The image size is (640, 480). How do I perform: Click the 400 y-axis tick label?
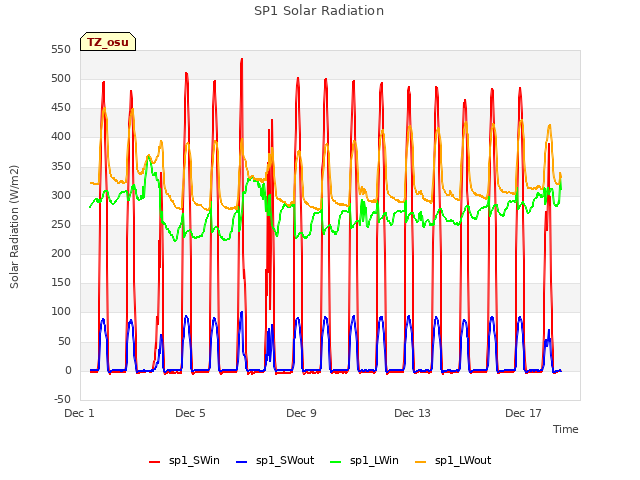pyautogui.click(x=61, y=137)
